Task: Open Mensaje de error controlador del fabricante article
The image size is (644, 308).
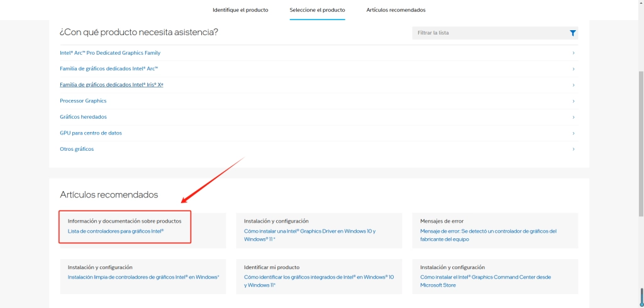Action: (x=488, y=235)
